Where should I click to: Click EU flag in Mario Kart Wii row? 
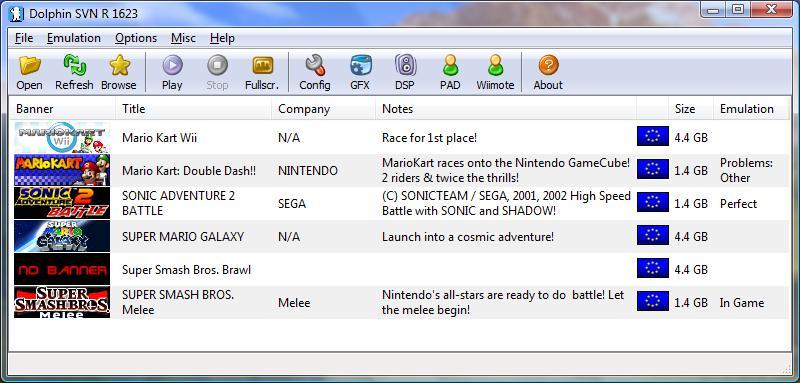[653, 136]
